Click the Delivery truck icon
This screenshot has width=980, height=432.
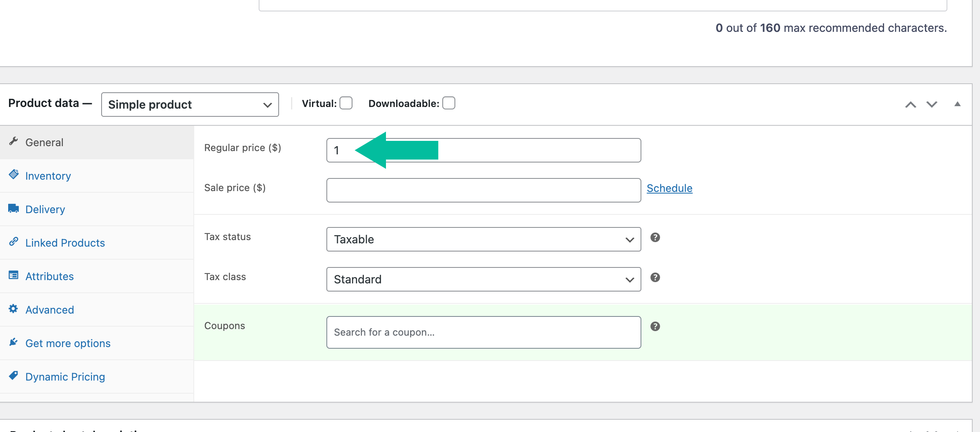13,208
